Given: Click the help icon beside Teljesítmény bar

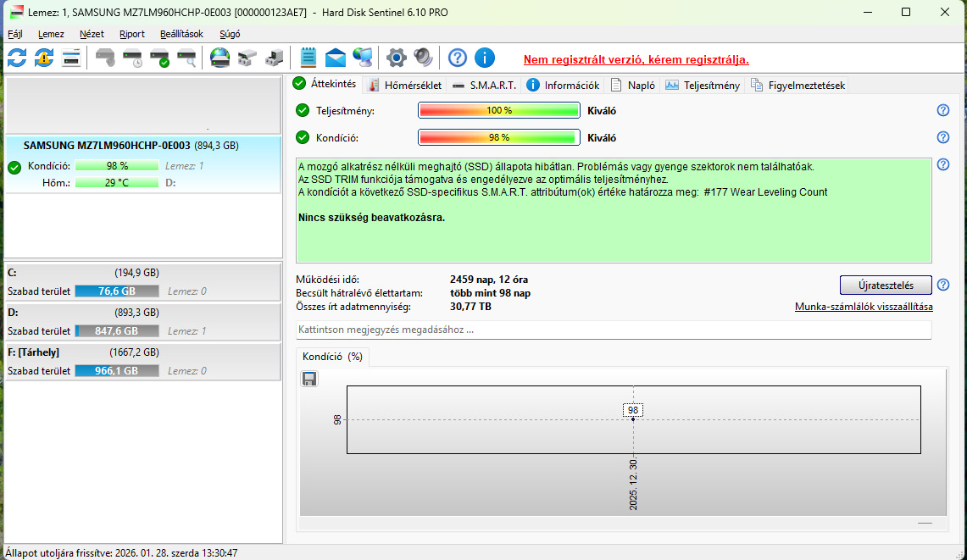Looking at the screenshot, I should [x=943, y=110].
